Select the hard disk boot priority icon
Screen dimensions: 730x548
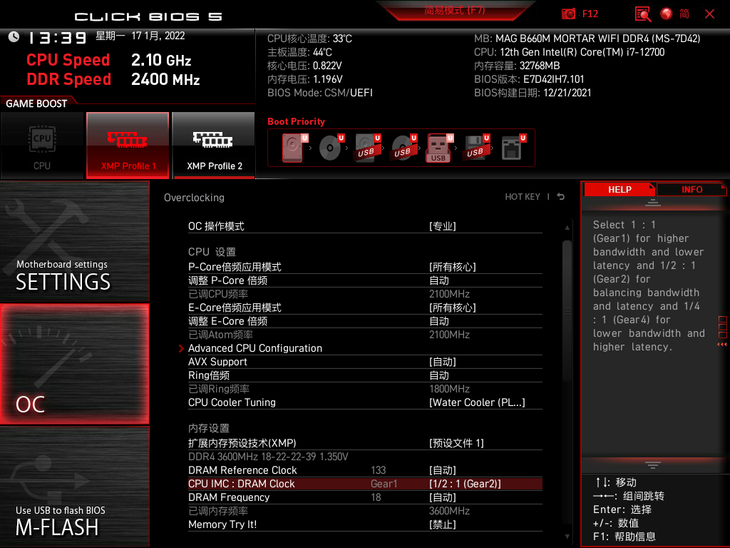click(x=293, y=148)
